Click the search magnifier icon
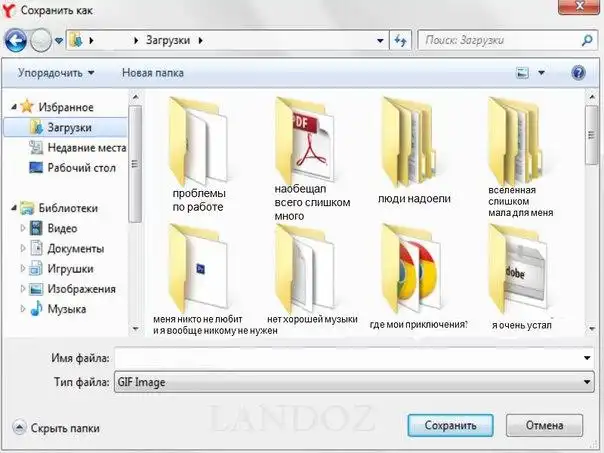604x453 pixels. 586,41
